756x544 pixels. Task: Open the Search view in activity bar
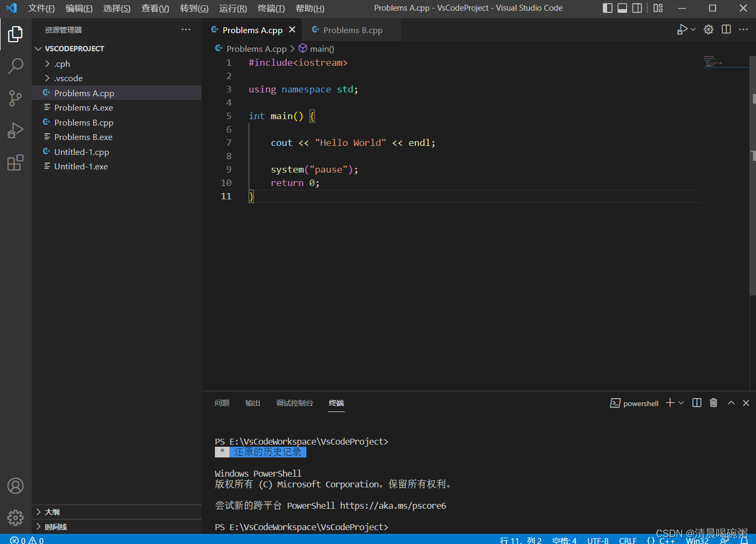pyautogui.click(x=16, y=66)
